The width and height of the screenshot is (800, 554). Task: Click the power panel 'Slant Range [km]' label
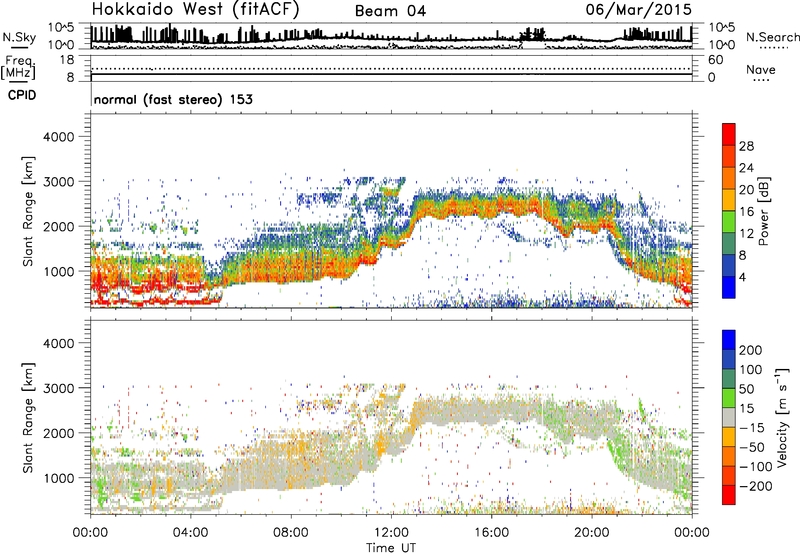[x=28, y=211]
